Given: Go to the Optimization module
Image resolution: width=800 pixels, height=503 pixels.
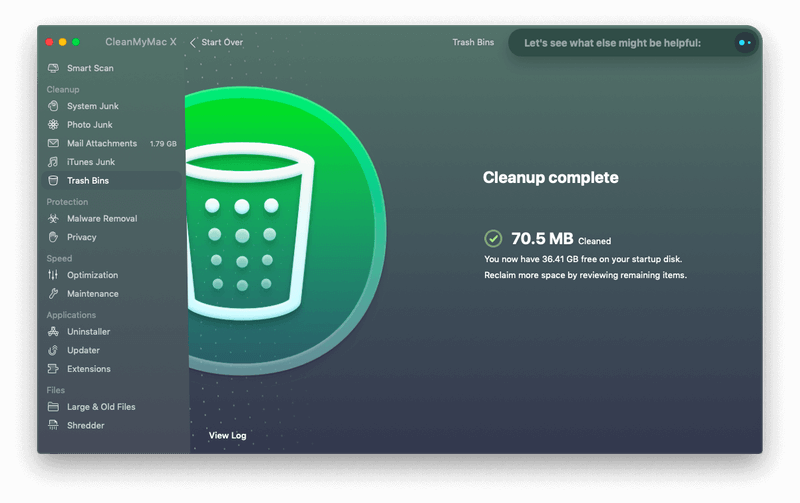Looking at the screenshot, I should point(92,275).
